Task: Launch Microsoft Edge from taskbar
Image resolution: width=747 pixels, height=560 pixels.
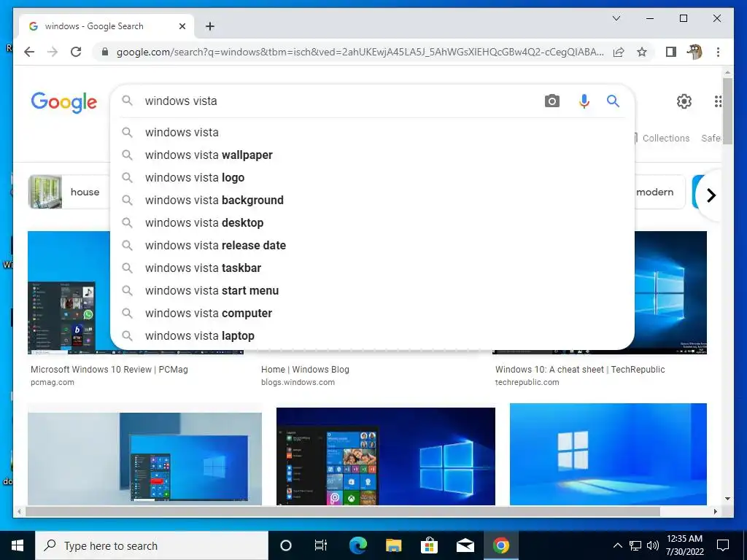Action: pos(357,545)
